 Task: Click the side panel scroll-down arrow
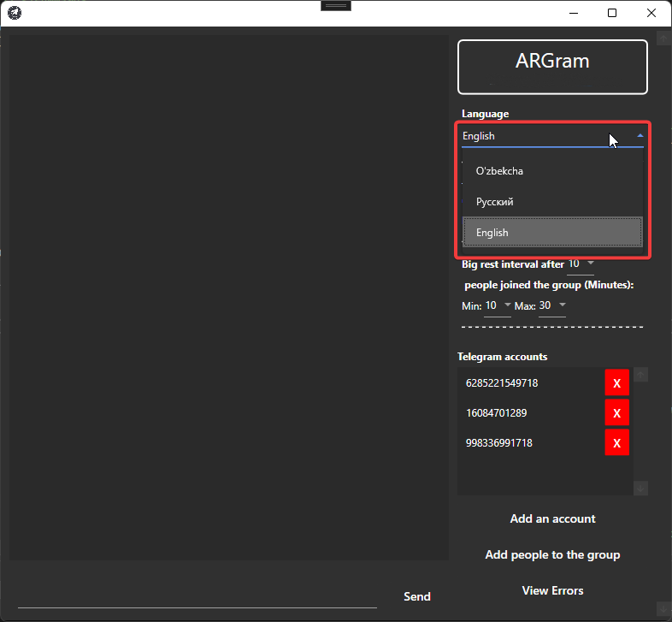[x=663, y=608]
